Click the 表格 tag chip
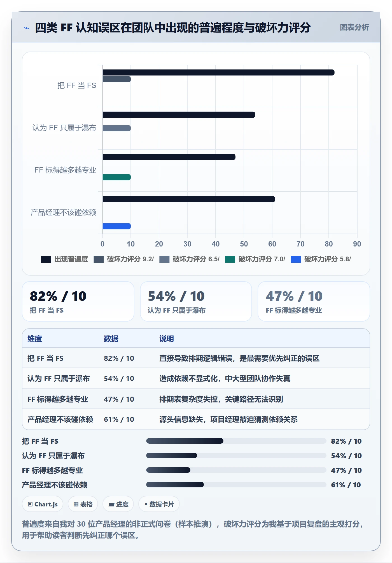 click(x=83, y=504)
